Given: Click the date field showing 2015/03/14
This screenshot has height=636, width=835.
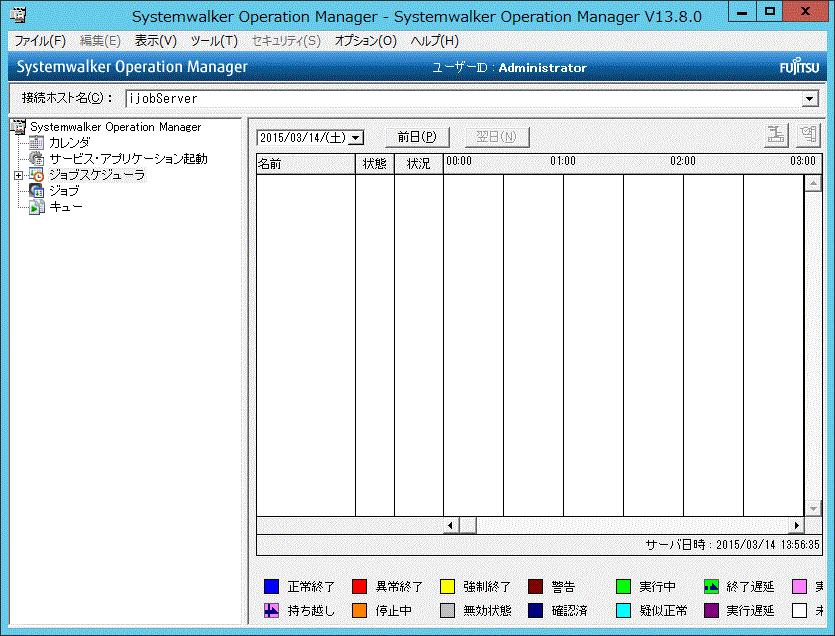Looking at the screenshot, I should coord(303,137).
